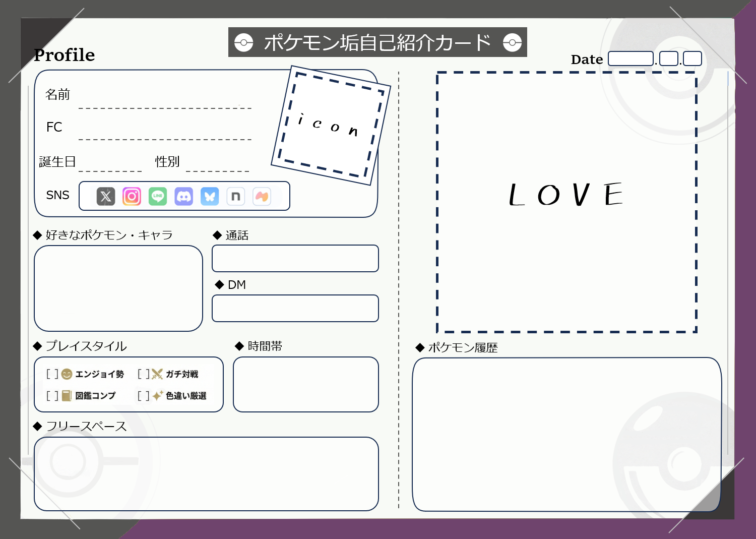Click the Date year box
756x539 pixels.
tap(631, 58)
